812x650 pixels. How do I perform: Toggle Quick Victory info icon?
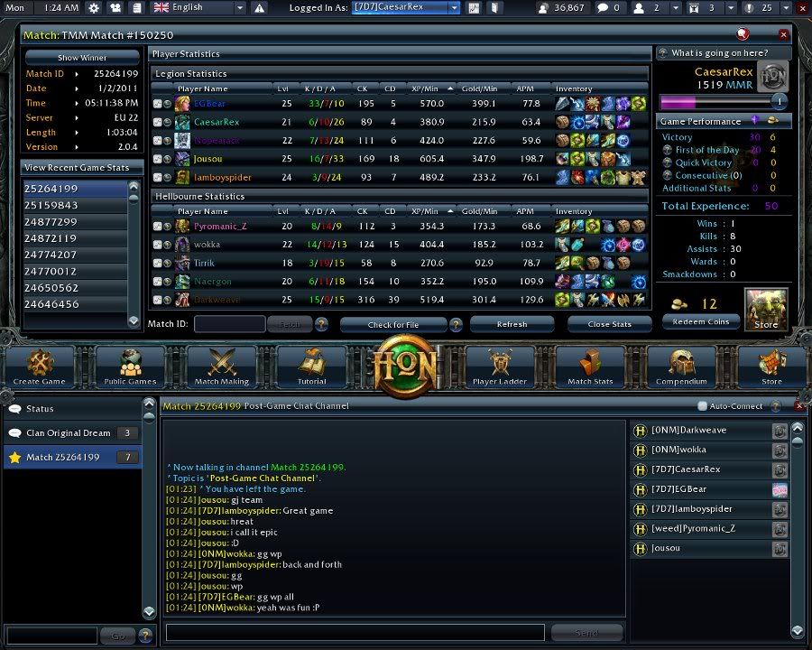668,162
